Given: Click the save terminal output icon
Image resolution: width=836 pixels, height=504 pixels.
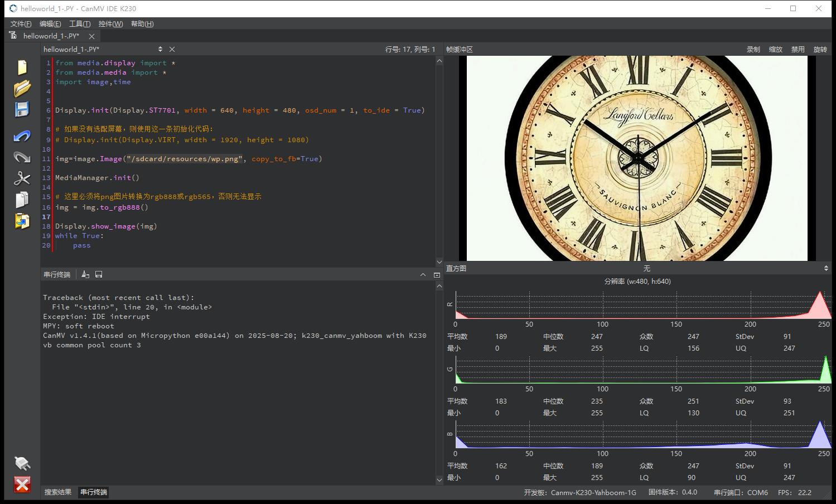Looking at the screenshot, I should [99, 275].
